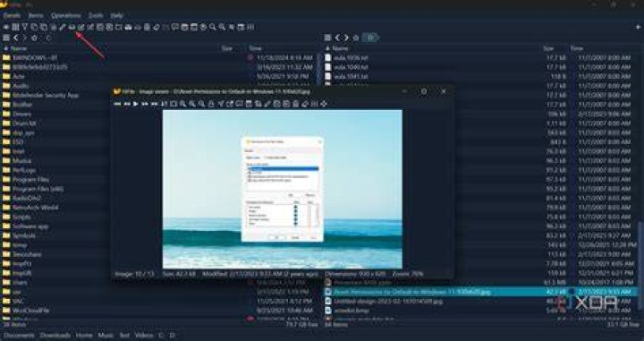Screen dimensions: 644x341
Task: Sort left panel by Size column
Action: pyautogui.click(x=227, y=48)
